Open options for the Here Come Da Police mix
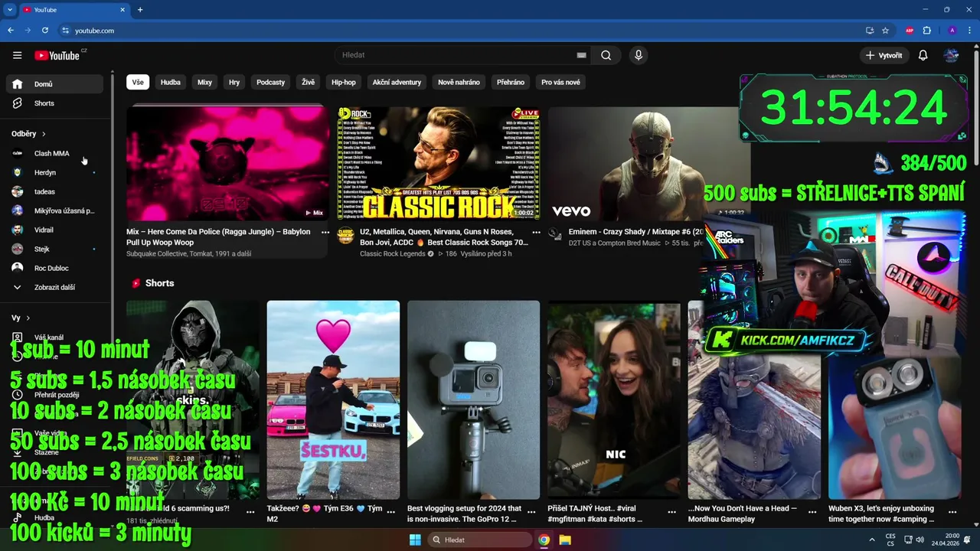Screen dimensions: 980x551 [325, 232]
